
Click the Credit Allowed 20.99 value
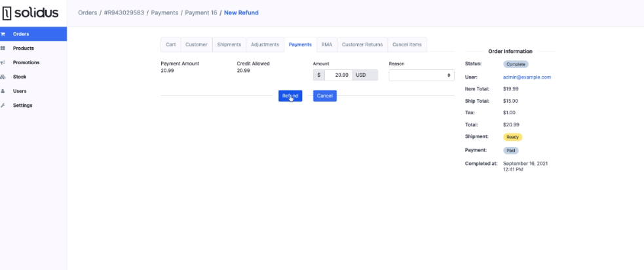pos(244,71)
